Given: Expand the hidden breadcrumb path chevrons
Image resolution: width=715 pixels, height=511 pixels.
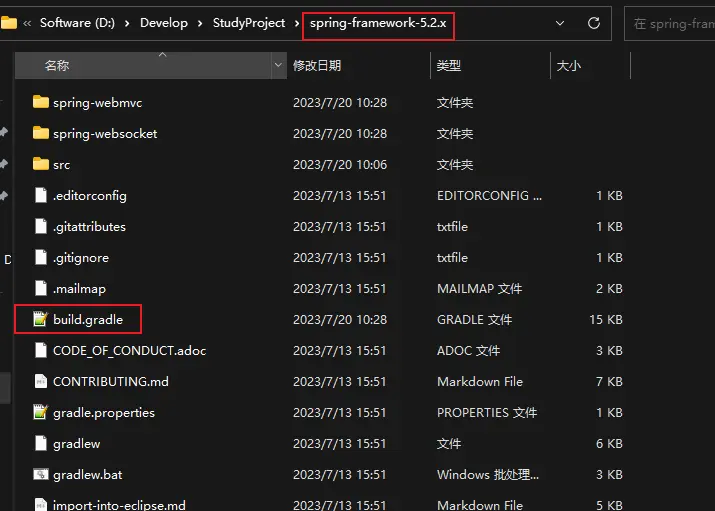Looking at the screenshot, I should click(26, 23).
